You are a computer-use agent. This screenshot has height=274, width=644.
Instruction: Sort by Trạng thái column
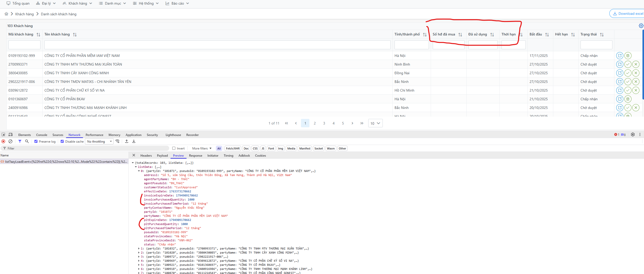coord(602,34)
